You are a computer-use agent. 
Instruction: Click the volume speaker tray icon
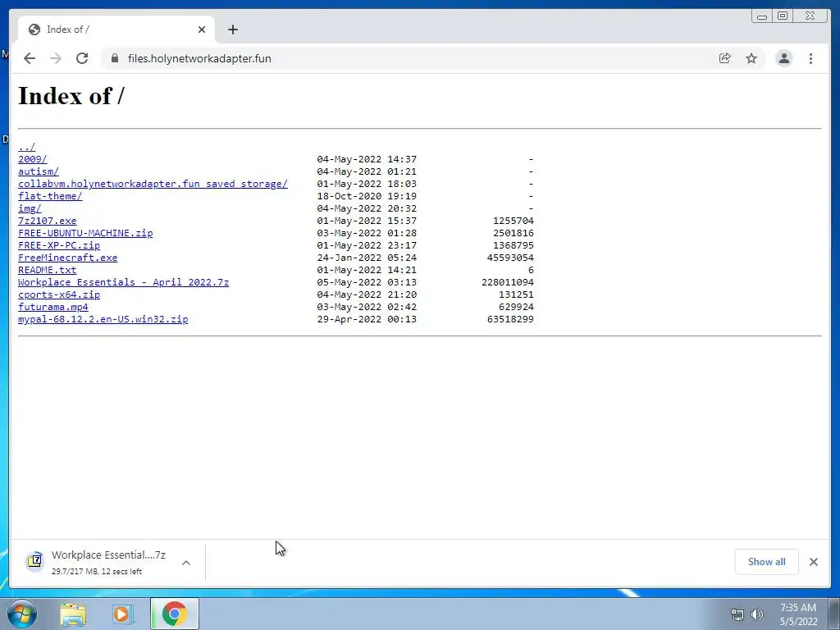coord(757,614)
